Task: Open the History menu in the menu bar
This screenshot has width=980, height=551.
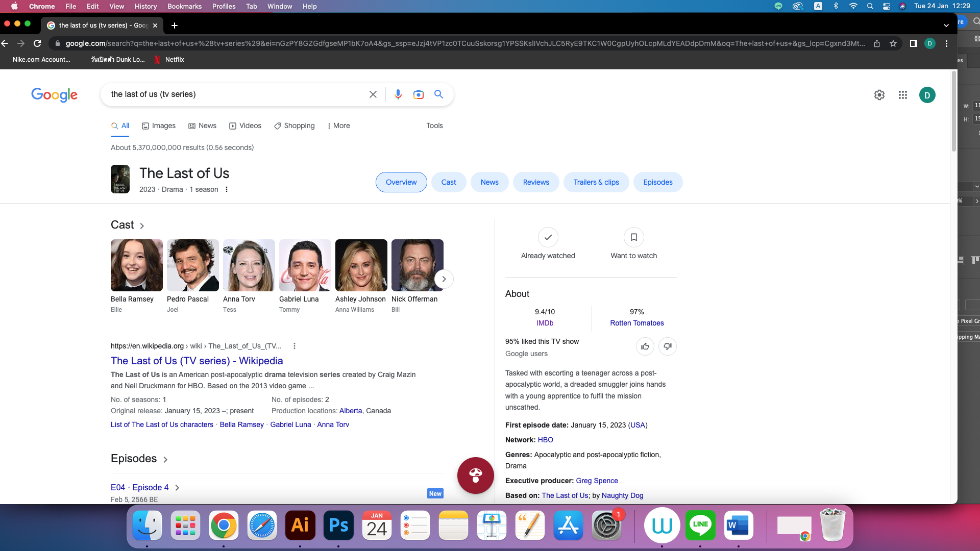Action: pos(145,6)
